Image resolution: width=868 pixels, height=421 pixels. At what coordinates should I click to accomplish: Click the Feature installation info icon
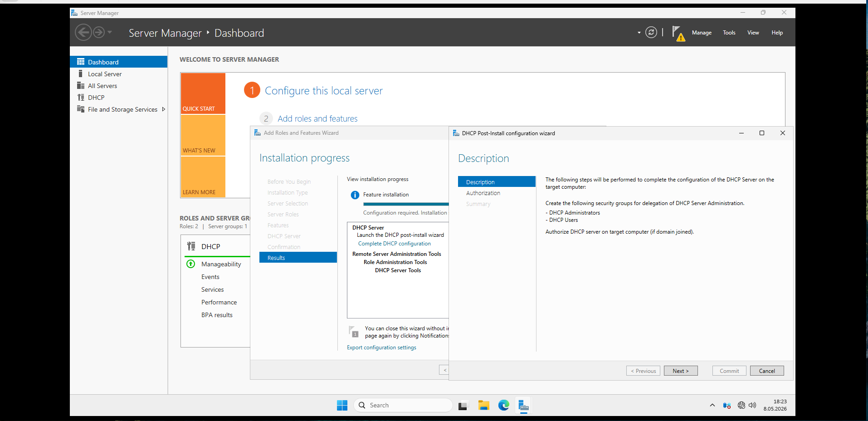click(355, 195)
